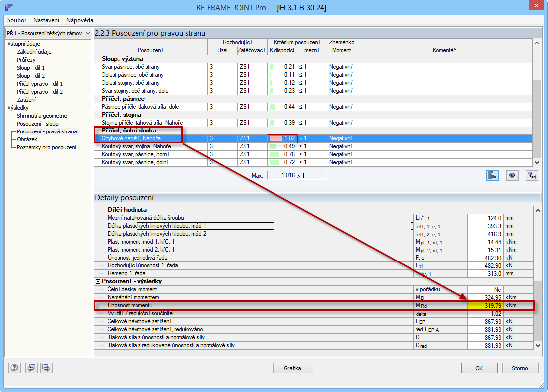Click the Namáhání momentem value -324.95
This screenshot has width=548, height=392.
pyautogui.click(x=485, y=298)
